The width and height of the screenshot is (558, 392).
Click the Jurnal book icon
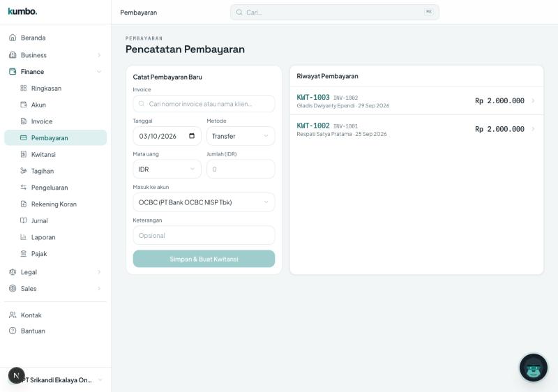click(x=24, y=220)
